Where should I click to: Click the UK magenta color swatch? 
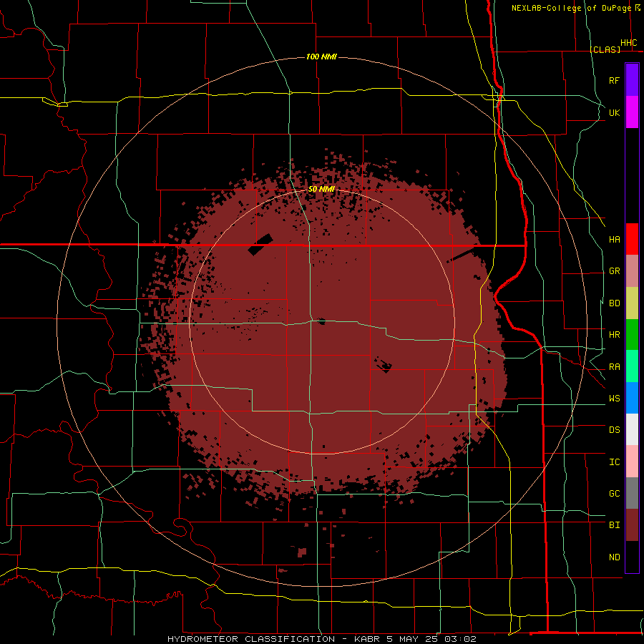[632, 112]
